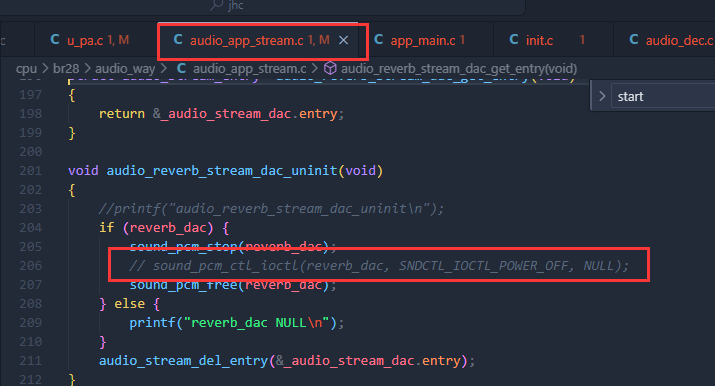Click the function cube icon in breadcrumb
Image resolution: width=715 pixels, height=386 pixels.
[330, 69]
